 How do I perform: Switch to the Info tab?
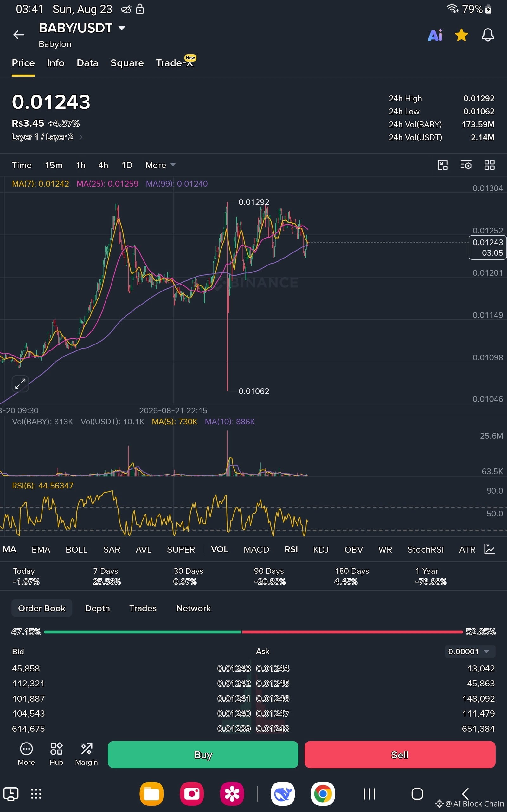click(56, 63)
